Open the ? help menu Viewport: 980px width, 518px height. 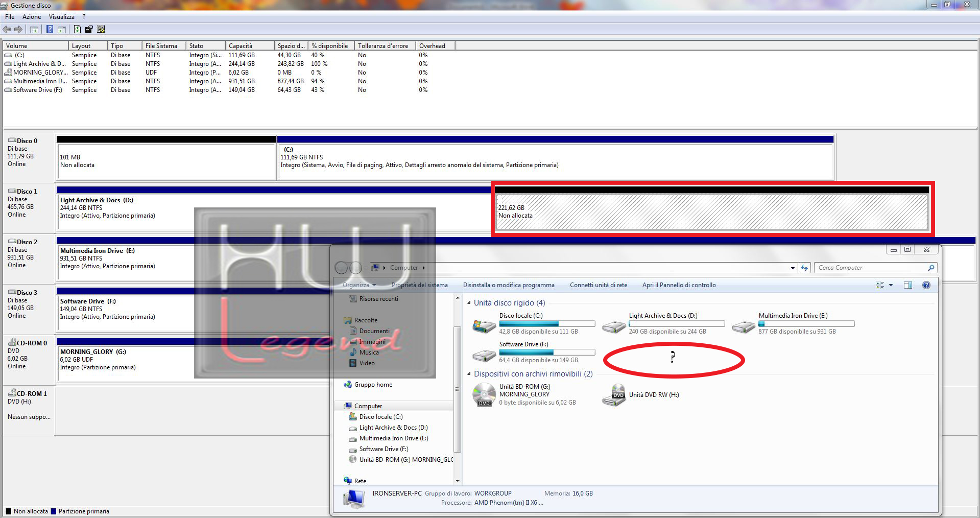tap(84, 17)
